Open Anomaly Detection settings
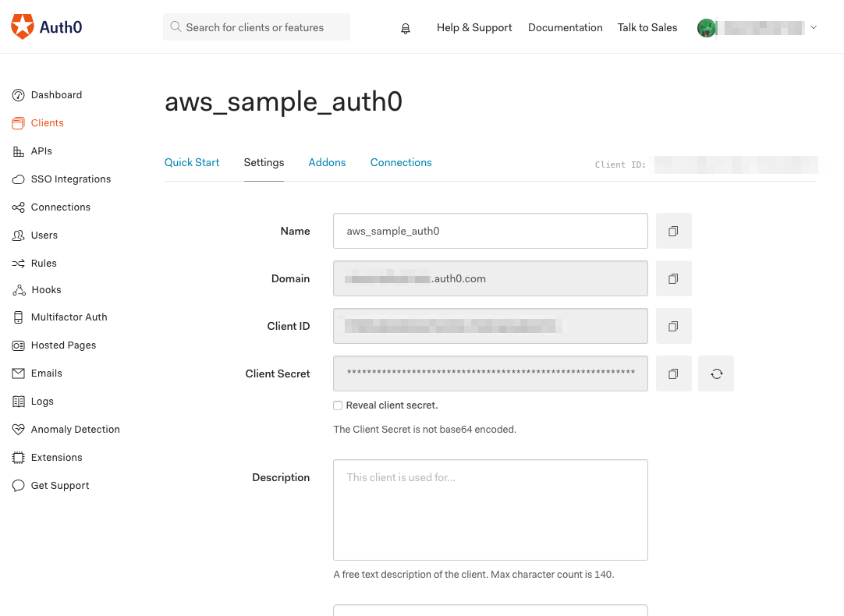 75,429
